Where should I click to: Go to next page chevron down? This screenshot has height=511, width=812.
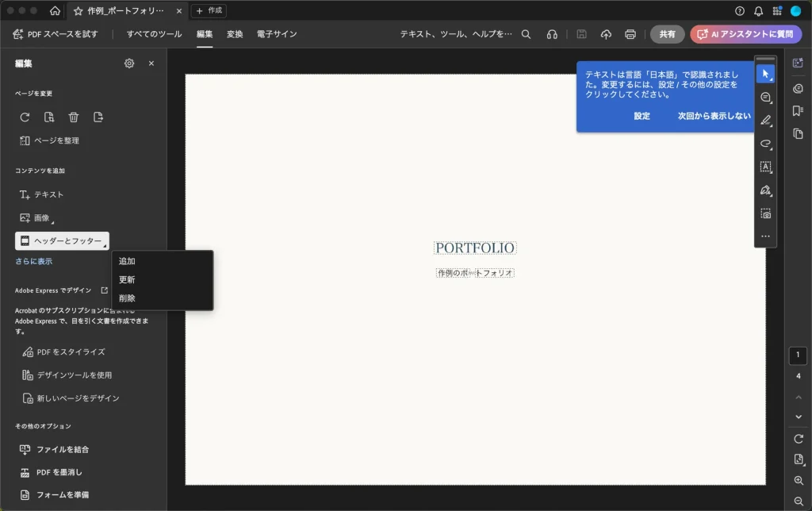pyautogui.click(x=798, y=417)
